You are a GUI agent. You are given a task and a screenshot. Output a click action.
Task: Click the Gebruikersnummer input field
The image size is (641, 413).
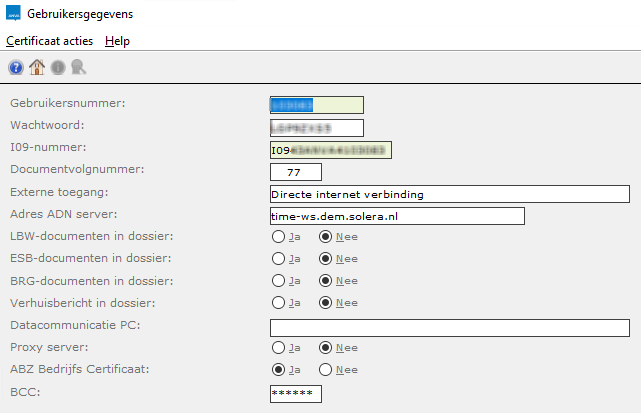coord(316,105)
